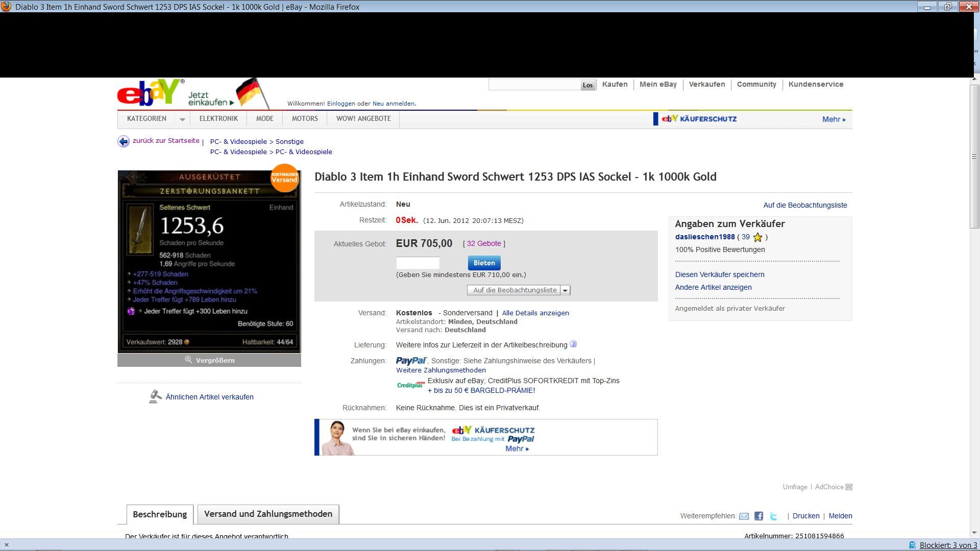
Task: Click the Bieten button
Action: click(x=484, y=263)
